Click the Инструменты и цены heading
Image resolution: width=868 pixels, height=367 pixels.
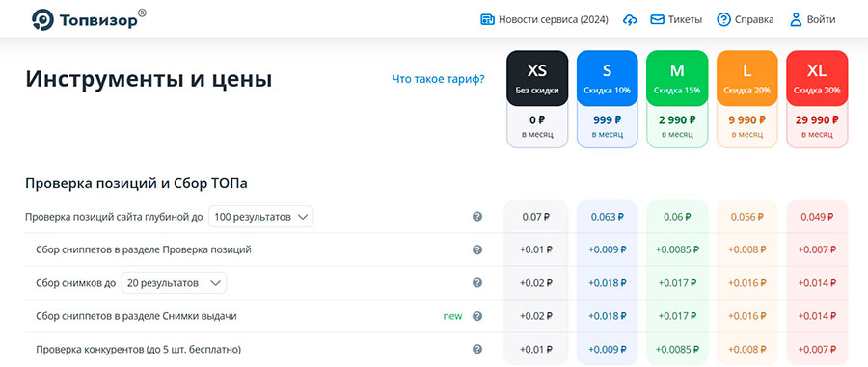tap(149, 80)
